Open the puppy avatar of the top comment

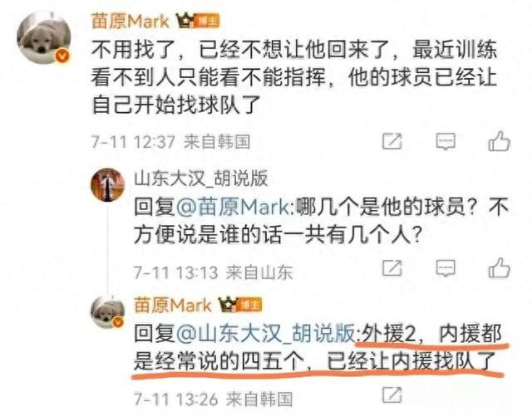[x=44, y=37]
